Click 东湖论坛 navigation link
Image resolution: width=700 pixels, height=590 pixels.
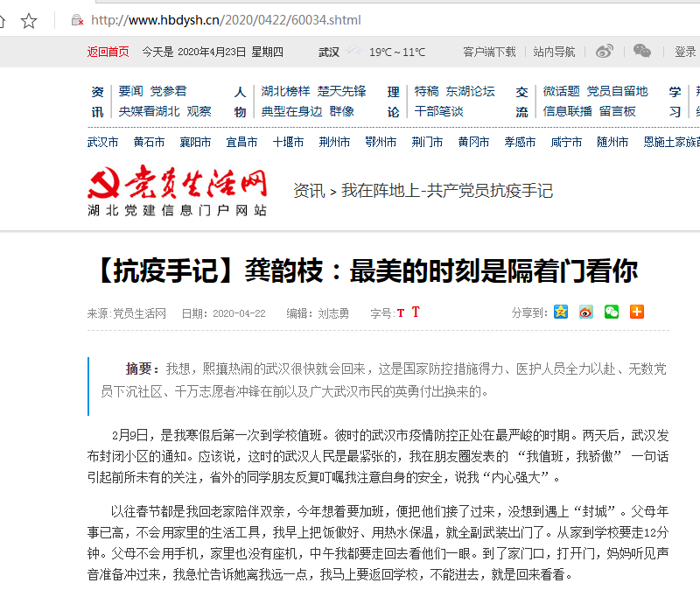[x=470, y=91]
